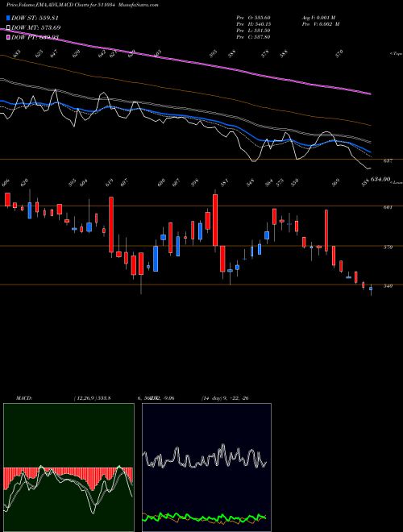Click the 'Pre C: 537.80' close value

[x=253, y=37]
